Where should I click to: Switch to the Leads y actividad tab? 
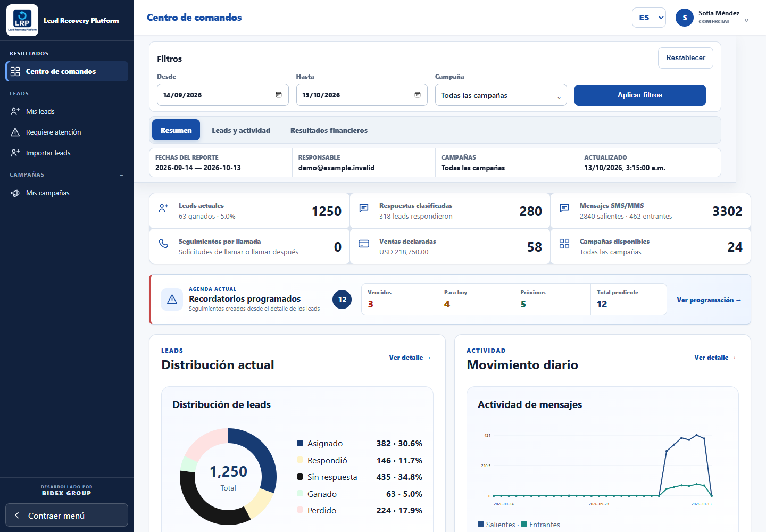coord(241,130)
